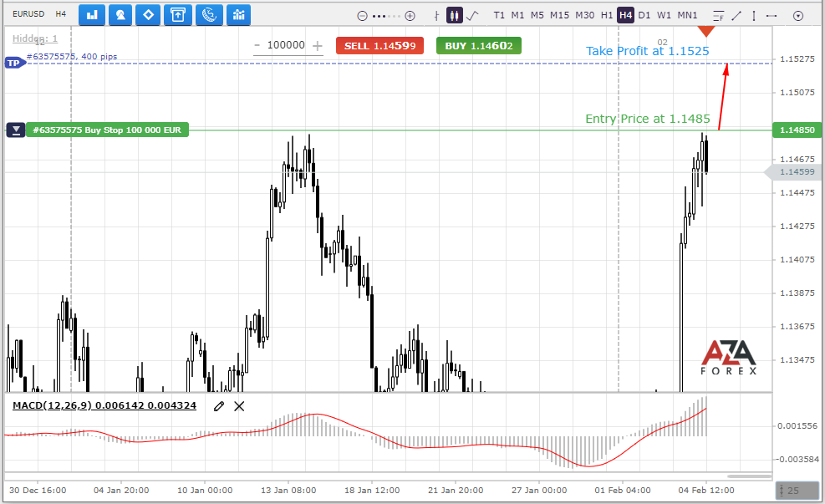Zoom out the chart with minus magnifier

tap(362, 16)
